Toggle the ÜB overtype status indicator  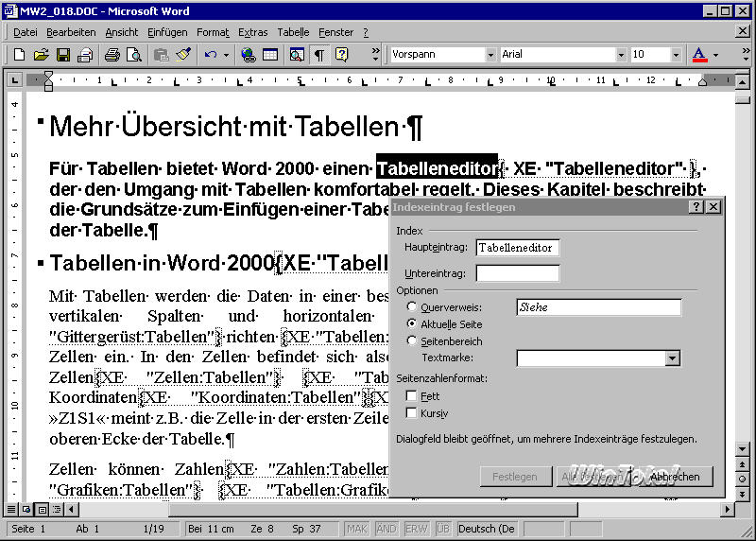pos(443,529)
